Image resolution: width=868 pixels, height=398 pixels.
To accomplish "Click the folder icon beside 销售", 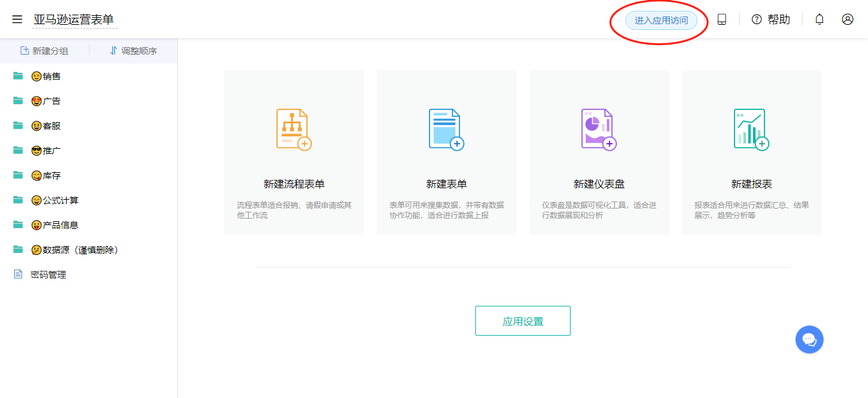I will coord(18,76).
